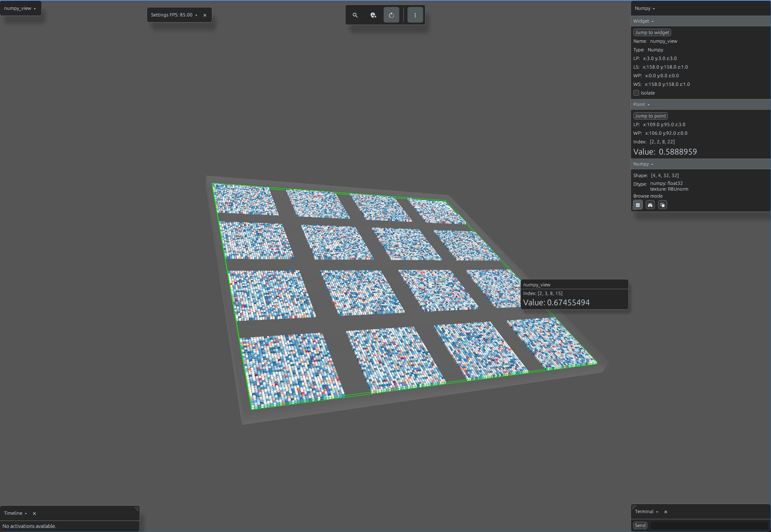Click the Browse mode label
771x532 pixels.
point(648,196)
